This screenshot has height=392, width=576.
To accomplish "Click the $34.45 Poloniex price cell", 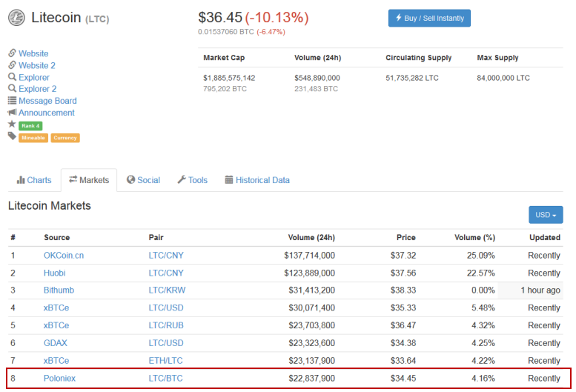I will pyautogui.click(x=403, y=379).
